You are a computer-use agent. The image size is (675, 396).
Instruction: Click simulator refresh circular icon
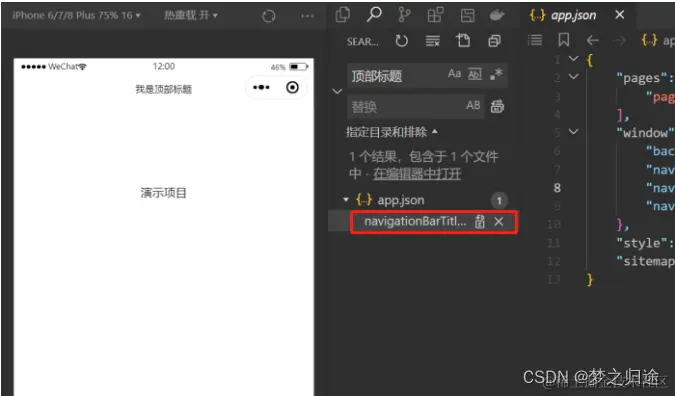coord(269,16)
